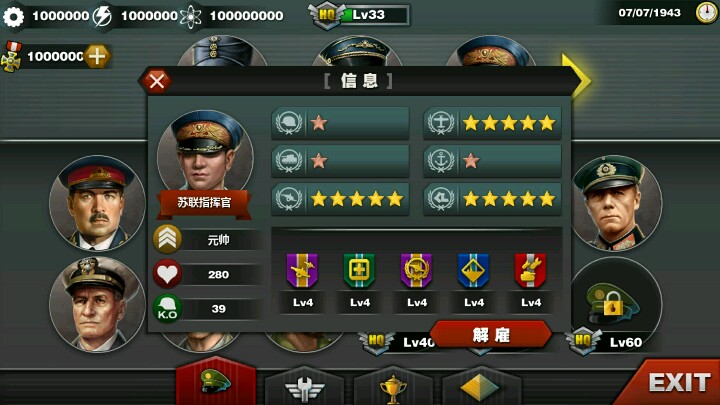Open the gold trophy tab
The image size is (720, 405).
coord(393,388)
